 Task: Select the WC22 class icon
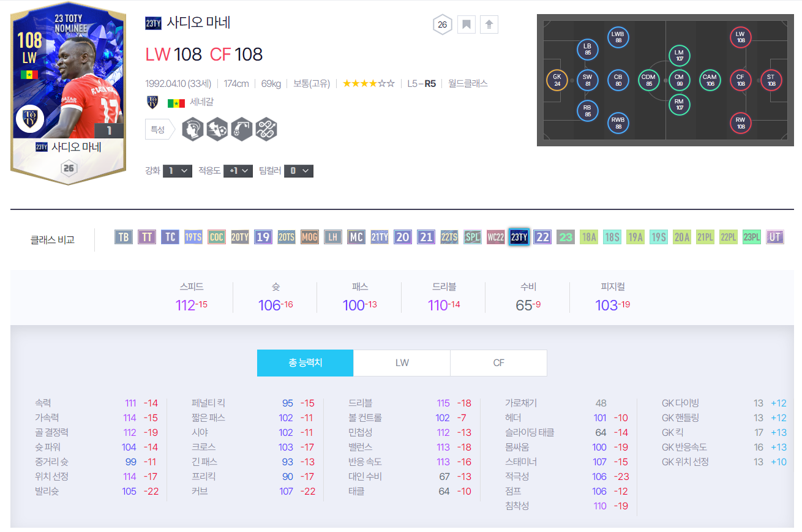click(x=496, y=237)
